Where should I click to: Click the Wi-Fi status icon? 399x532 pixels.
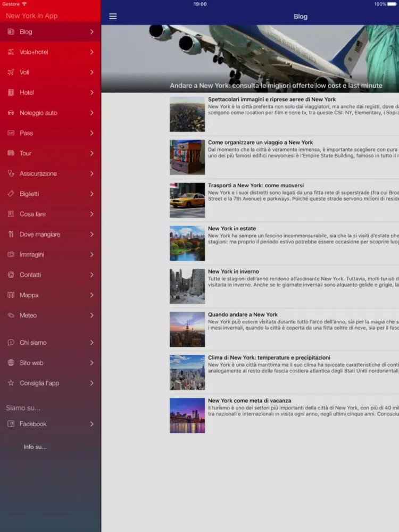point(24,4)
